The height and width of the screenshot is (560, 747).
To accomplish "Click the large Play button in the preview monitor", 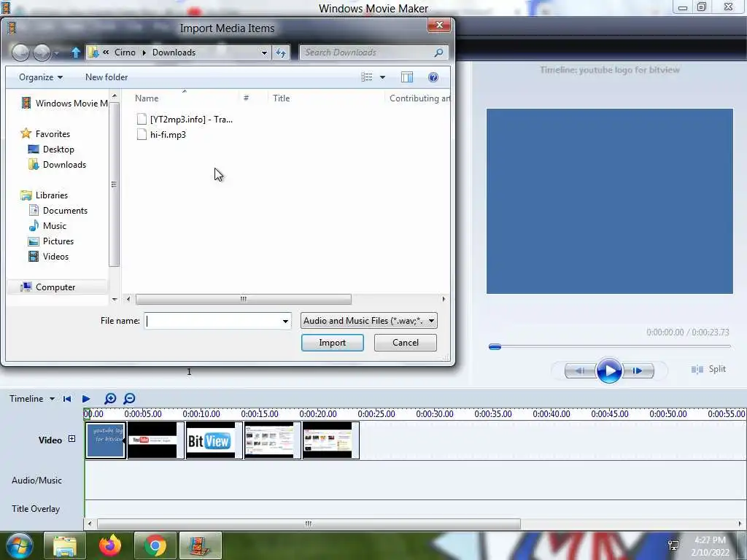I will click(x=609, y=370).
